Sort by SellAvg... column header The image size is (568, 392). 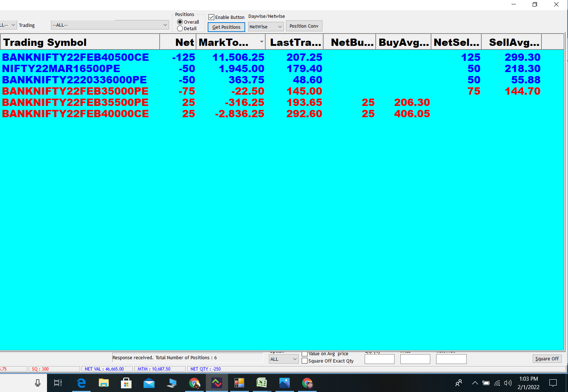pyautogui.click(x=512, y=42)
